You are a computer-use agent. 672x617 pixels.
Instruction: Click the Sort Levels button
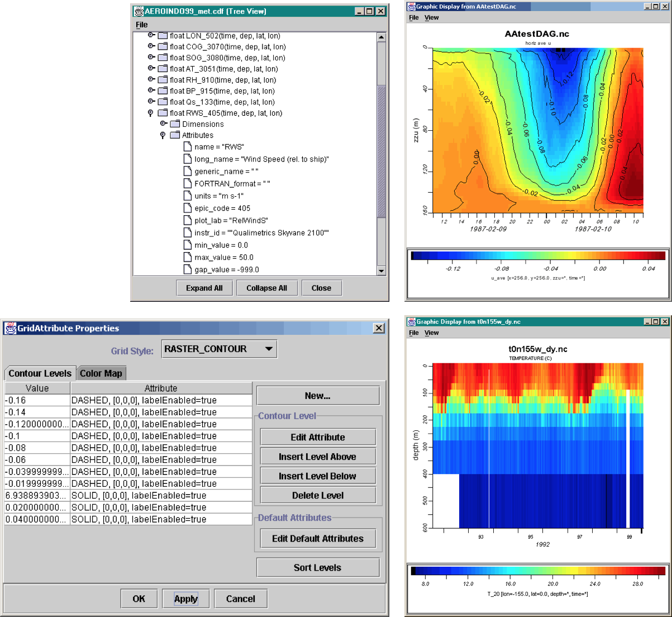[x=318, y=567]
